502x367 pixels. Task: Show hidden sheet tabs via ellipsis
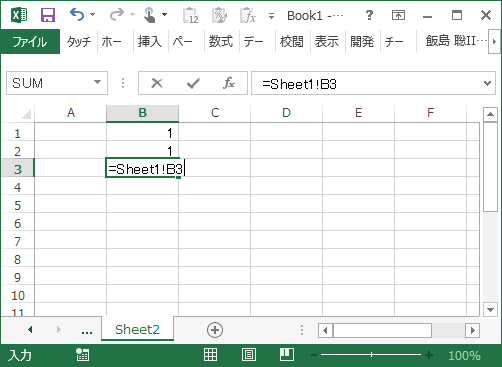tap(87, 331)
